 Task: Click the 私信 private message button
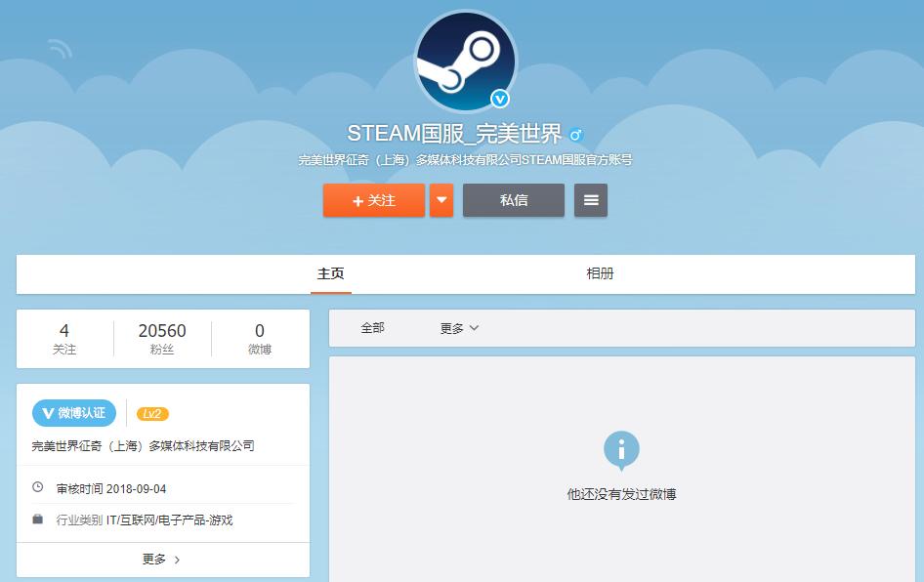pyautogui.click(x=513, y=200)
